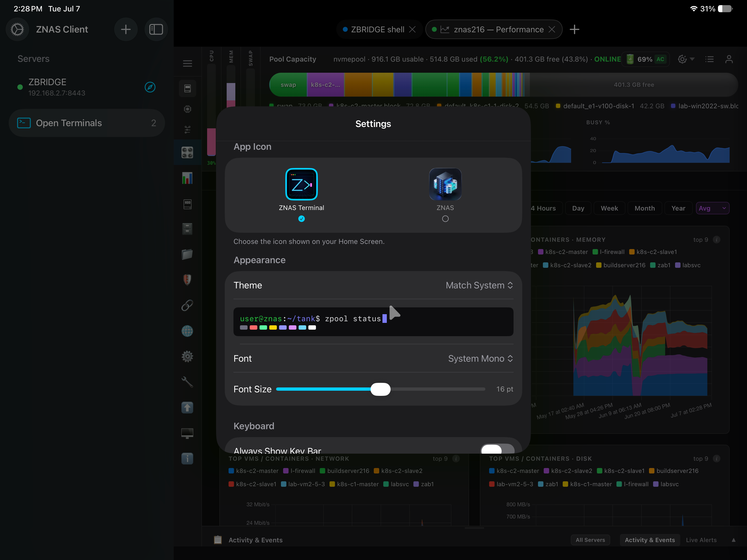Open Theme Match System dropdown
The height and width of the screenshot is (560, 747).
pyautogui.click(x=479, y=285)
